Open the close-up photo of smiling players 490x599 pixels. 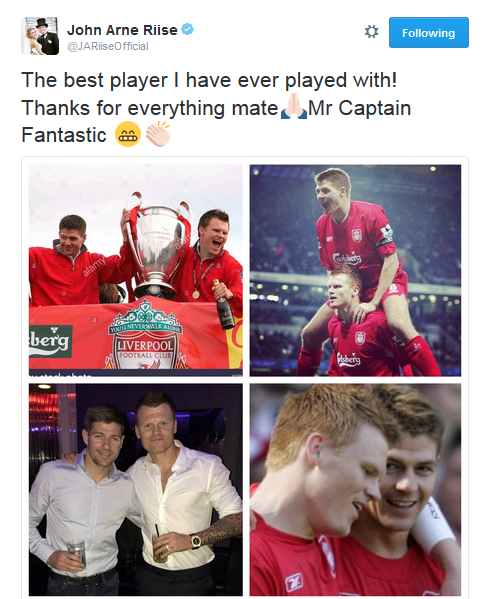coord(355,490)
